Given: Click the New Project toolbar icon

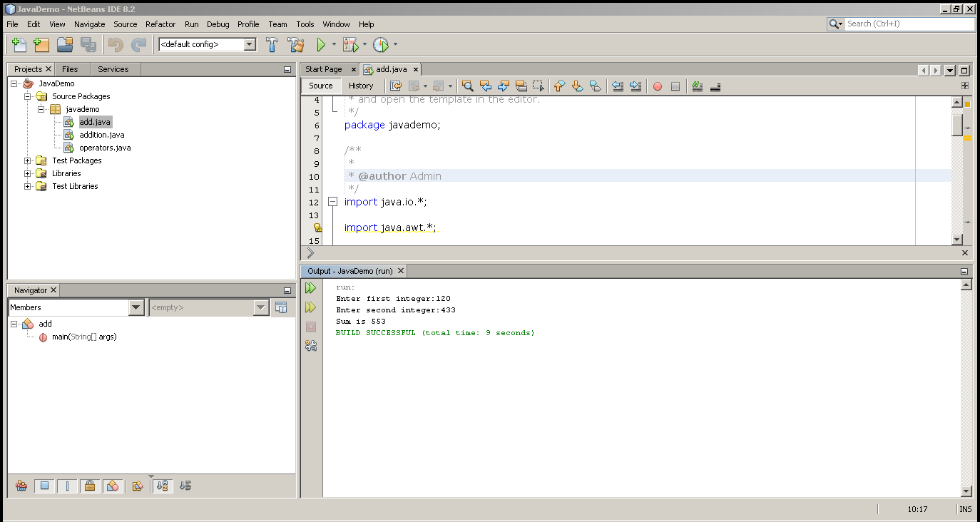Looking at the screenshot, I should [x=41, y=44].
